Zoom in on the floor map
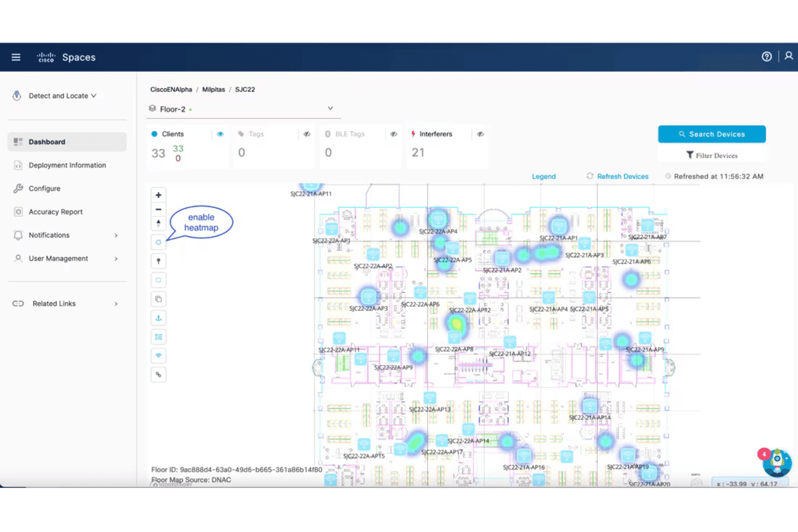This screenshot has width=798, height=532. (x=159, y=195)
